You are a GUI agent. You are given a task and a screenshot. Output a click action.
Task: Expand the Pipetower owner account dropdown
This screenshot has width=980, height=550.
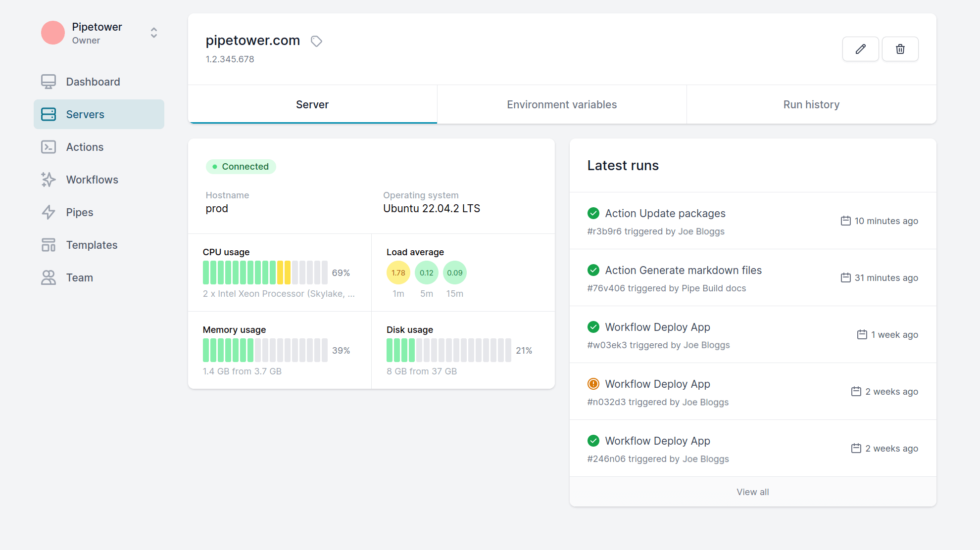[x=153, y=32]
